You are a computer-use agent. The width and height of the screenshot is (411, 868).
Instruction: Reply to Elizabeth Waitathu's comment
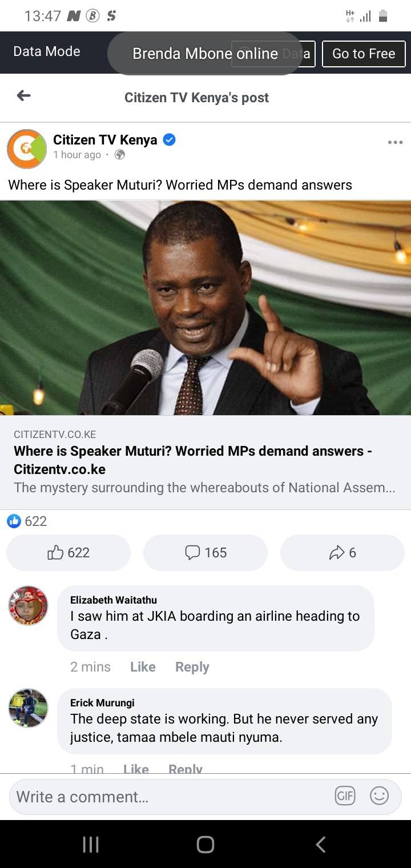(x=192, y=667)
